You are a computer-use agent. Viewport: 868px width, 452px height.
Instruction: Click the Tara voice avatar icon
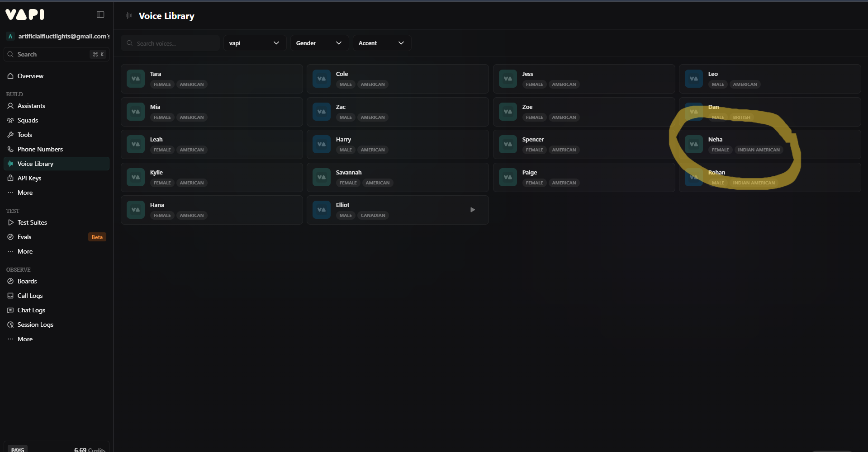click(136, 79)
